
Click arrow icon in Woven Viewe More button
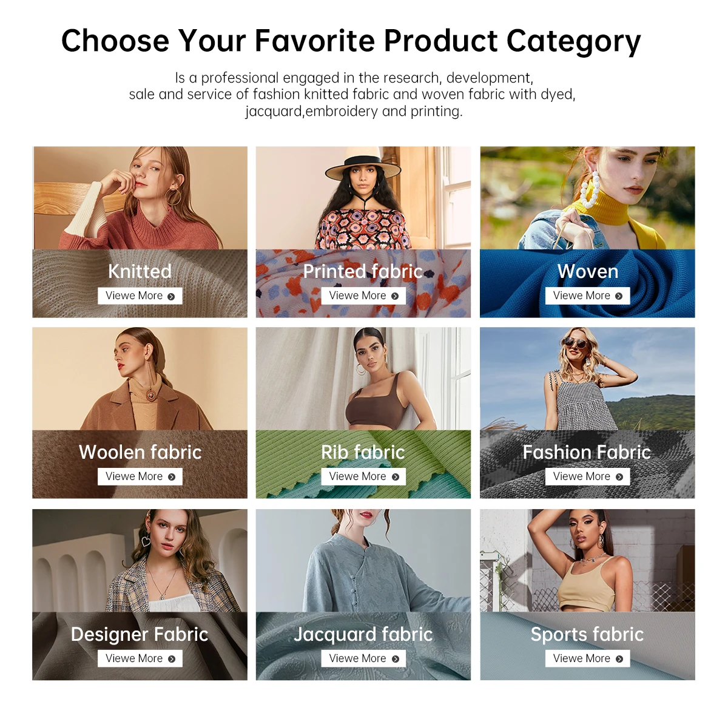(x=619, y=296)
